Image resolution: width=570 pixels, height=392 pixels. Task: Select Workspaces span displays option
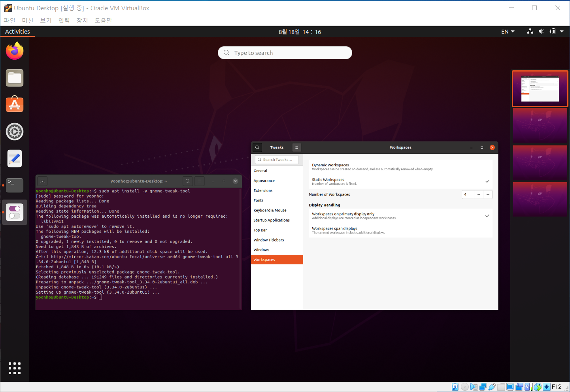[400, 230]
